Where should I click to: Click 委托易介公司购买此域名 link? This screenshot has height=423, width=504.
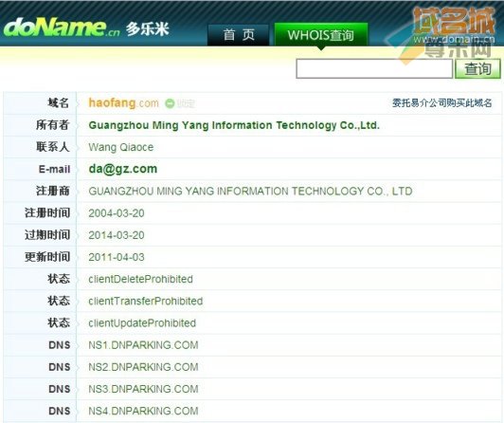442,103
